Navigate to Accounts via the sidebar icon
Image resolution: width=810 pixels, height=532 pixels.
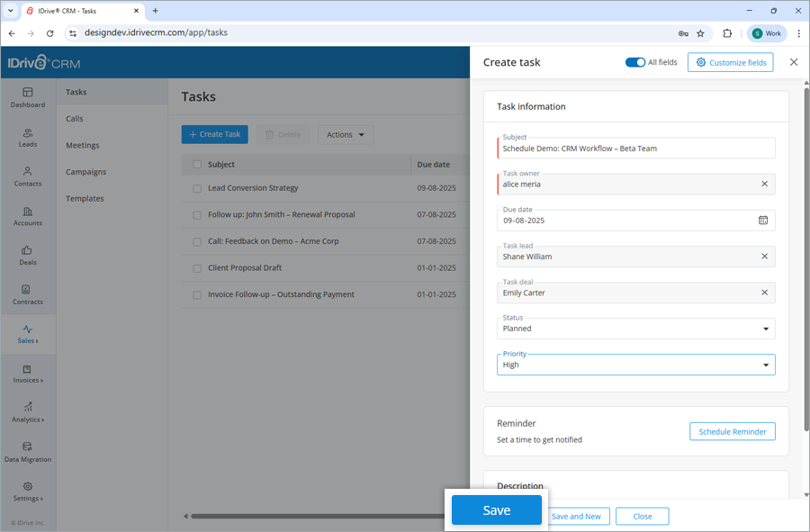28,216
